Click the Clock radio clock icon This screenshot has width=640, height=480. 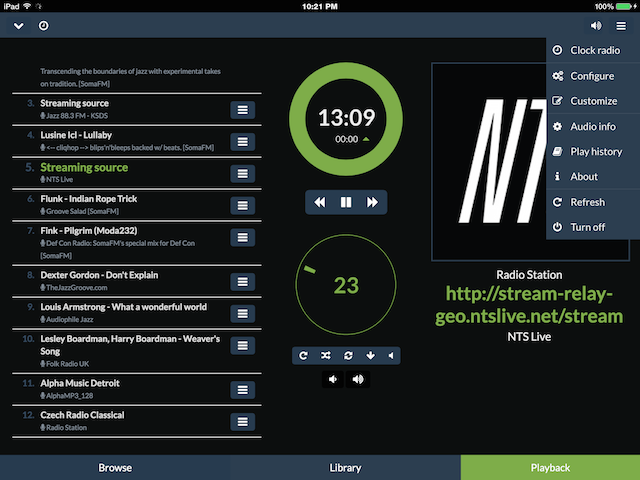click(x=557, y=50)
